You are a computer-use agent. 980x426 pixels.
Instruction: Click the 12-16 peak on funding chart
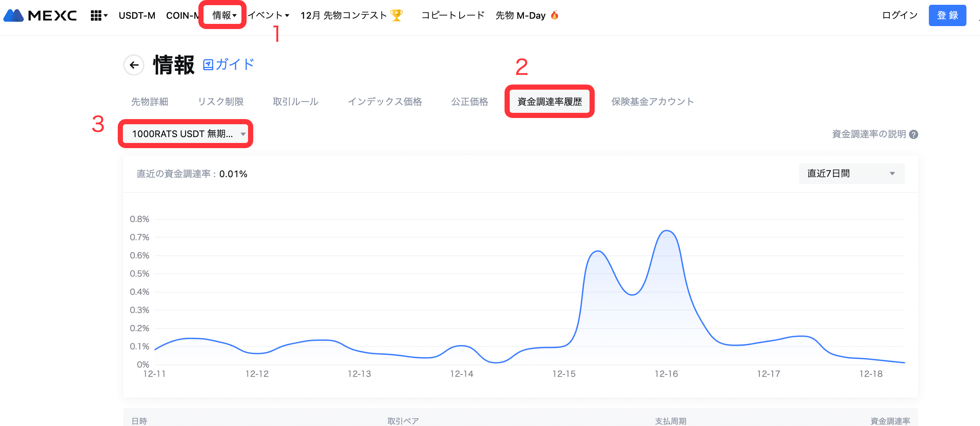(666, 231)
